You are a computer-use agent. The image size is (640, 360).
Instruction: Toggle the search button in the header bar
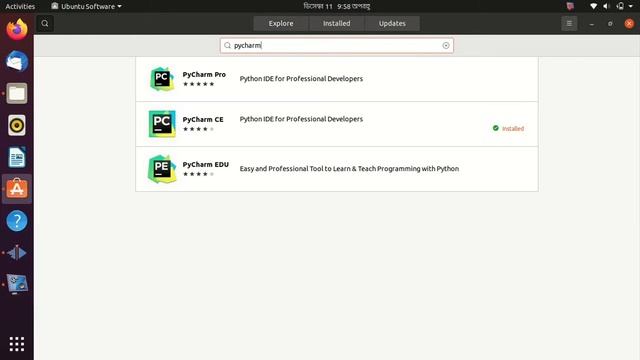coord(45,24)
